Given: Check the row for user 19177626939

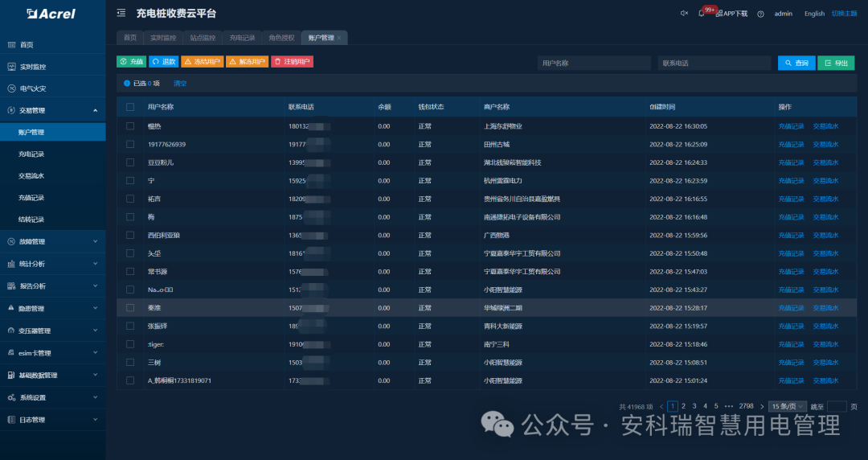Looking at the screenshot, I should coord(130,144).
